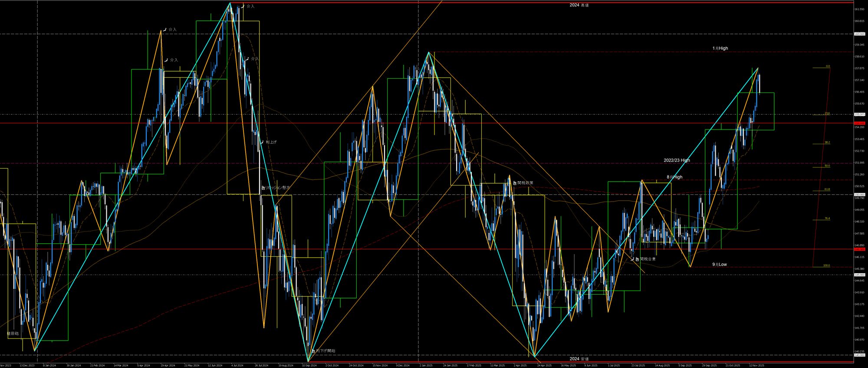The height and width of the screenshot is (368, 868).
Task: Click the リセッション懸念 note icon
Action: (263, 188)
